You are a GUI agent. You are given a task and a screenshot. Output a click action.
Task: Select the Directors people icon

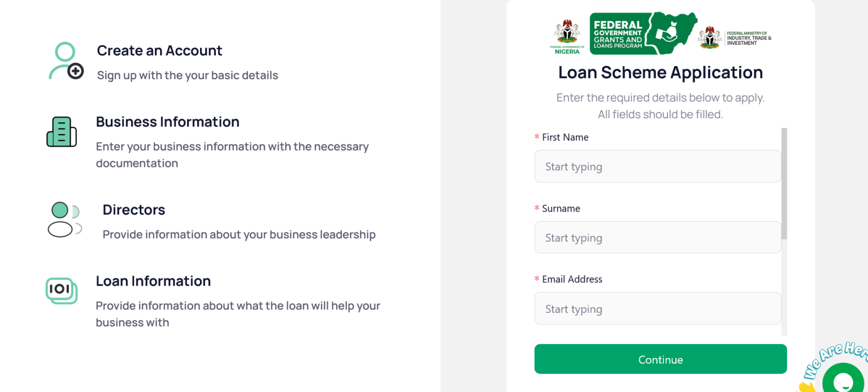point(63,220)
